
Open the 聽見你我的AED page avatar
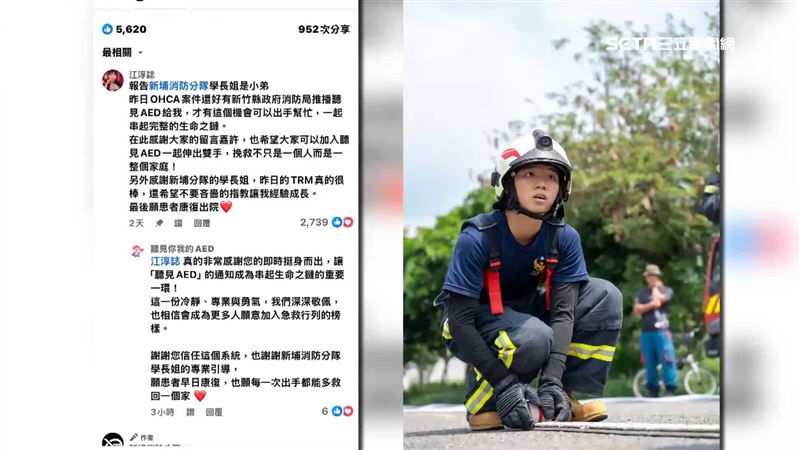[x=137, y=252]
